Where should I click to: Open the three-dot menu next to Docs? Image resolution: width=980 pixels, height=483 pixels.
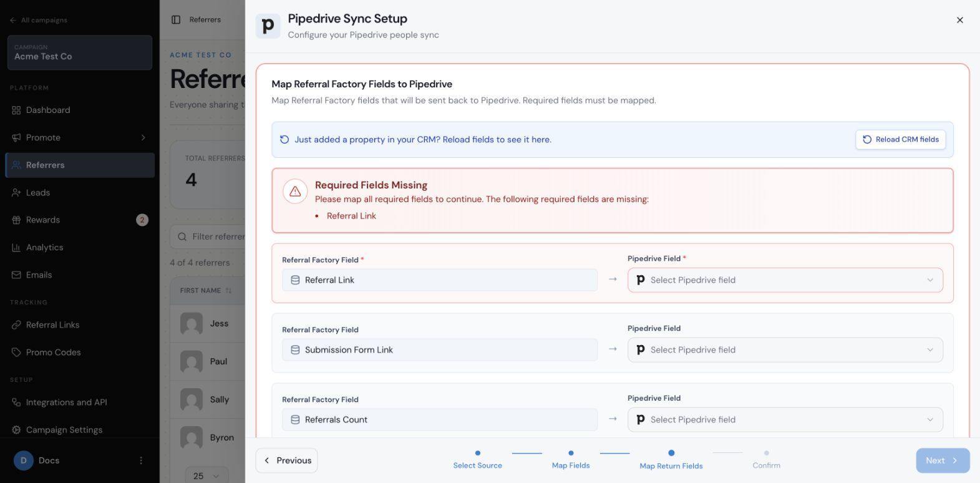(141, 461)
